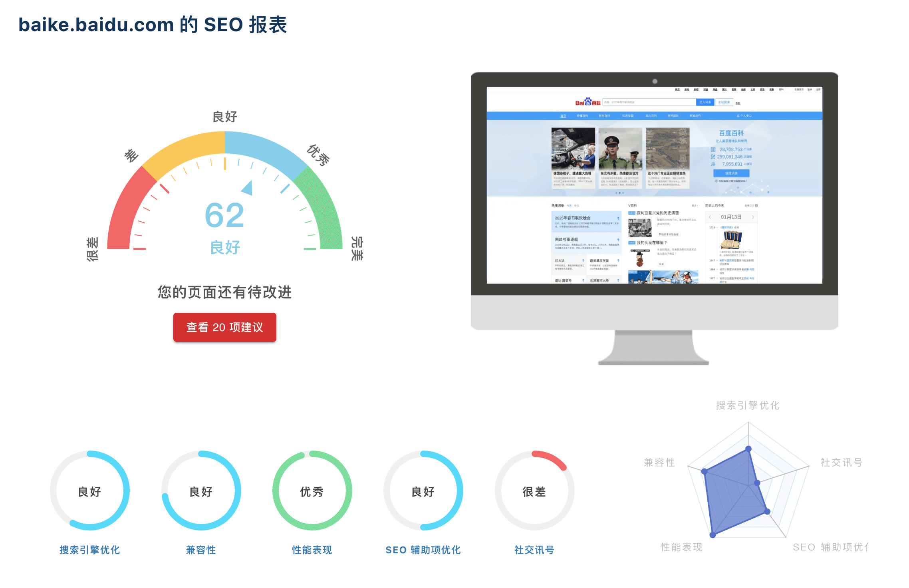This screenshot has width=909, height=588.
Task: Click the 您的页面还有待改进 message
Action: 224,292
